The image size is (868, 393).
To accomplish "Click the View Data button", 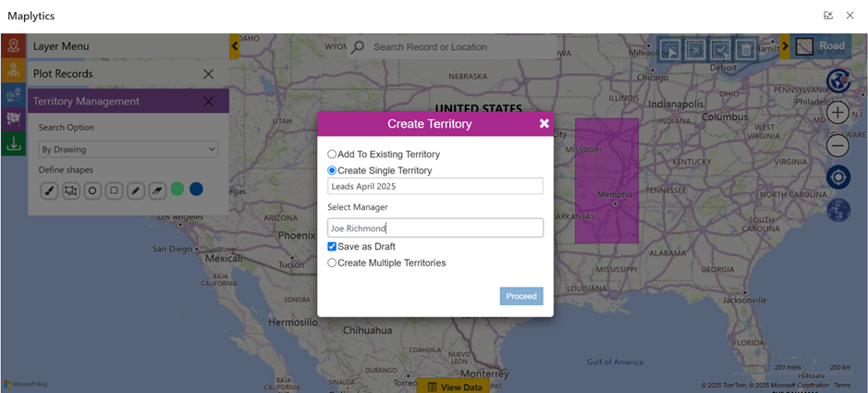I will pos(453,387).
